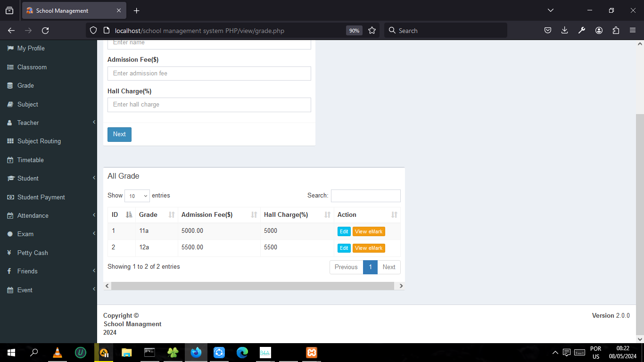Bookmark this page with the star icon
Viewport: 644px width, 362px height.
coord(372,31)
